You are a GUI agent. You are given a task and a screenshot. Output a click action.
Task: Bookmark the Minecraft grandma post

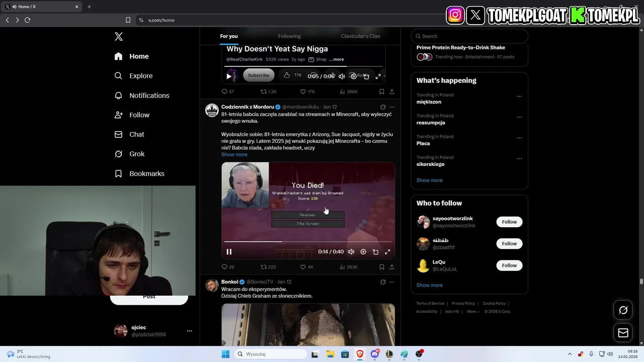coord(382,267)
